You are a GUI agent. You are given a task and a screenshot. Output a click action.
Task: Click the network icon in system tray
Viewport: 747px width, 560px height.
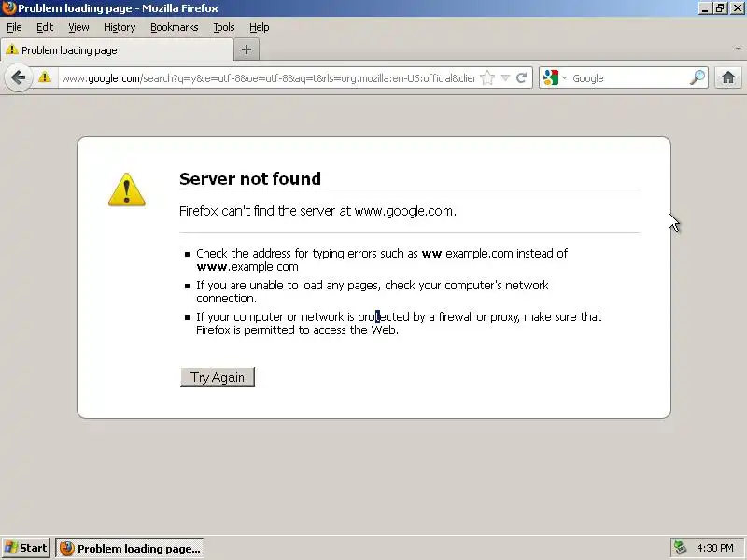680,548
